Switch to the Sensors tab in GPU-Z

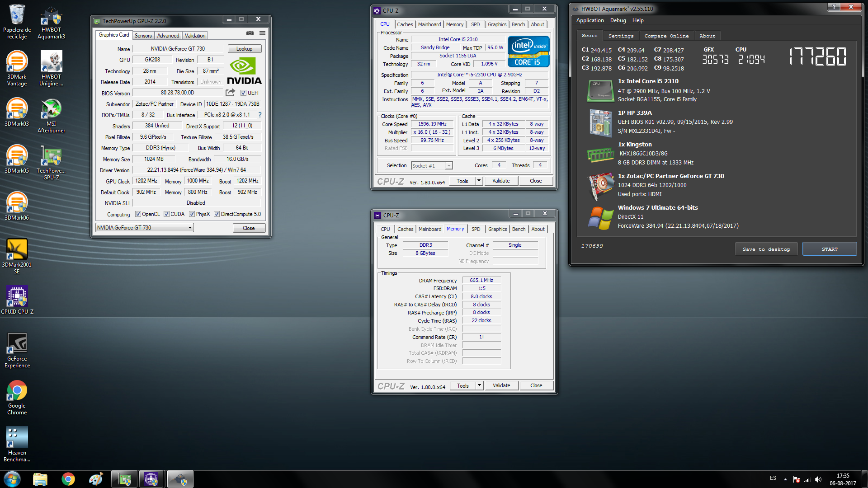(143, 36)
